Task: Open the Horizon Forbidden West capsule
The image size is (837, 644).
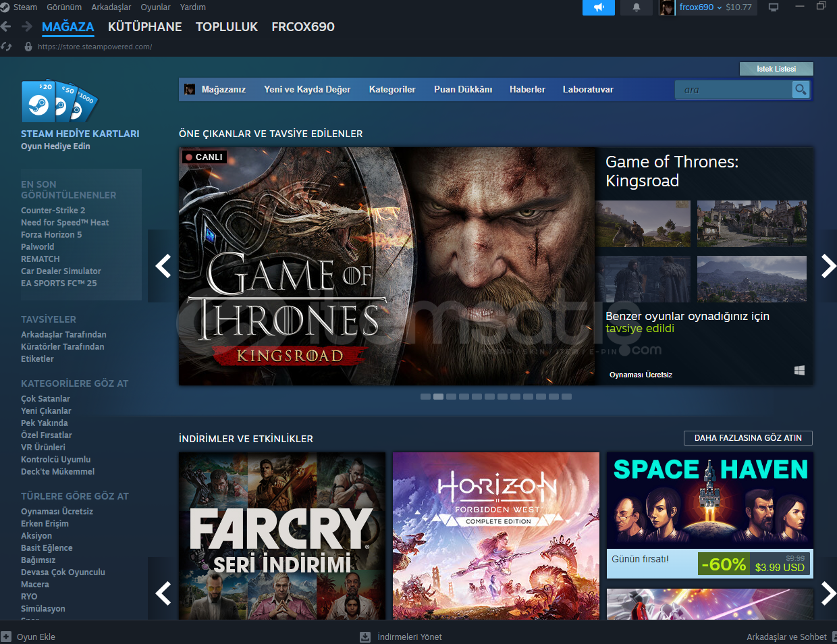Action: [x=496, y=536]
